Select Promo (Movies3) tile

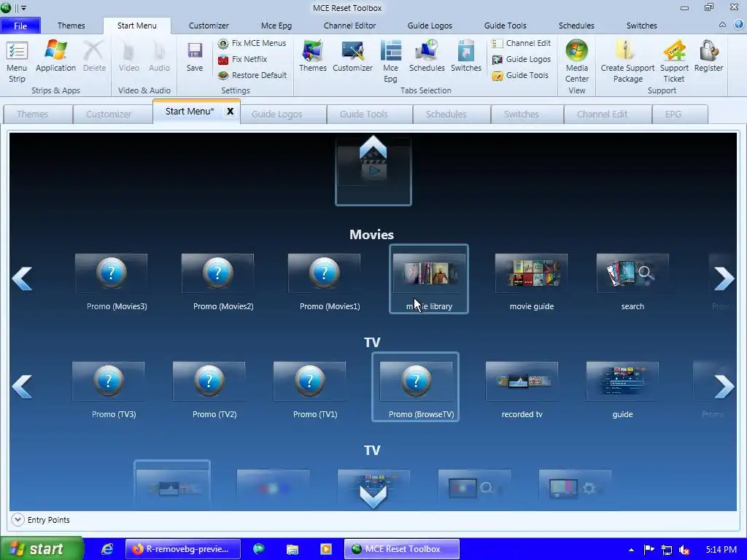pyautogui.click(x=112, y=282)
